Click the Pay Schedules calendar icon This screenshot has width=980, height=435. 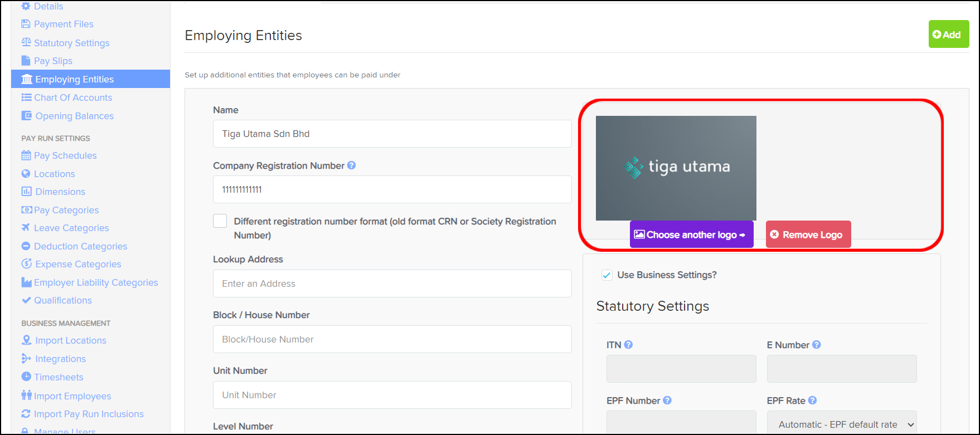point(26,155)
